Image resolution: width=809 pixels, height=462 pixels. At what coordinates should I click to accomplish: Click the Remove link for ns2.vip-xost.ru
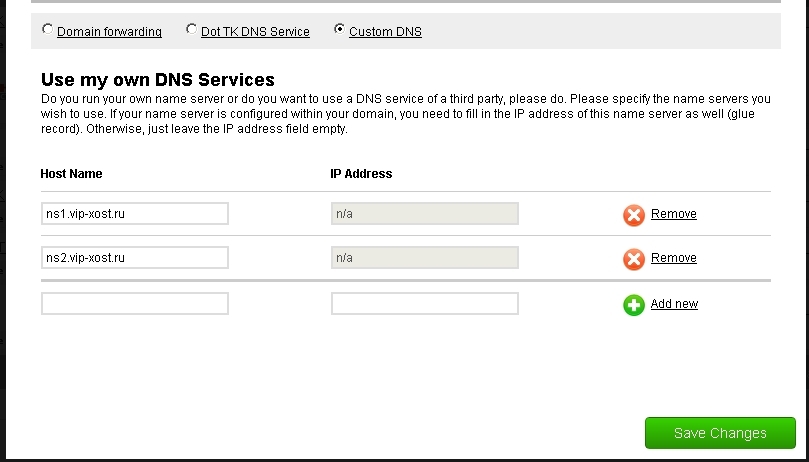click(x=673, y=258)
